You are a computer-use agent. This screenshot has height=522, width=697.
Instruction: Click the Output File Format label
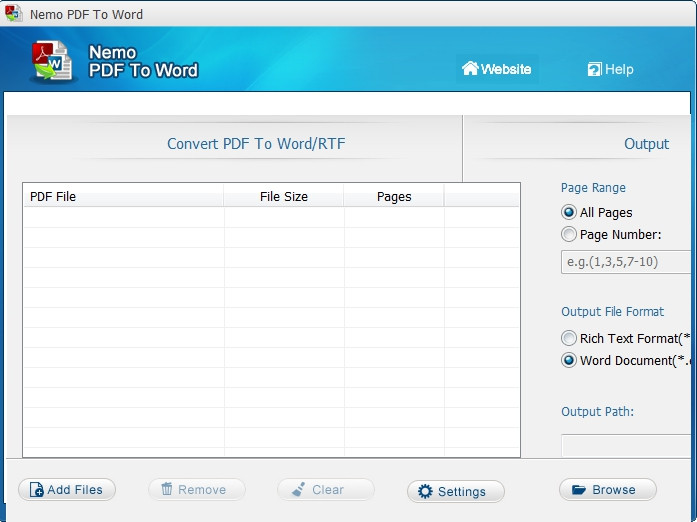[613, 312]
